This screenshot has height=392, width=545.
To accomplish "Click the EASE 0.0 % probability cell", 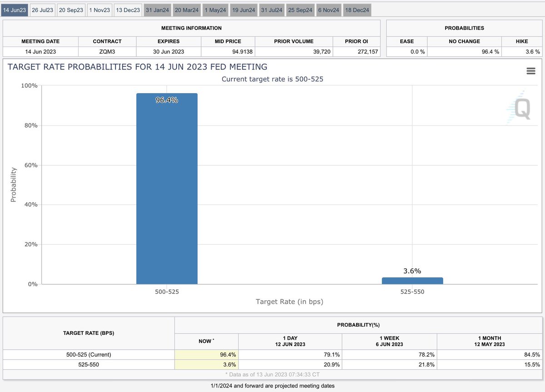I will 407,52.
